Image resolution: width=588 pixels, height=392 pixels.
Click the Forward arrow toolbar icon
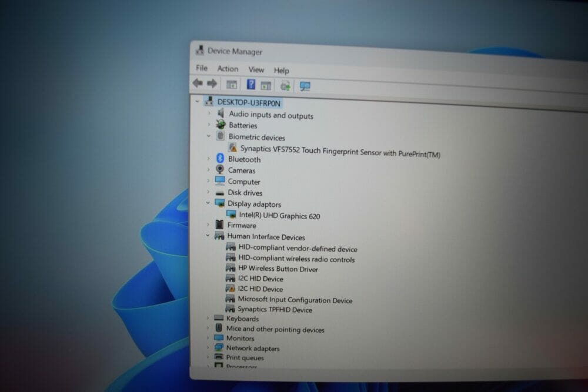pos(212,83)
